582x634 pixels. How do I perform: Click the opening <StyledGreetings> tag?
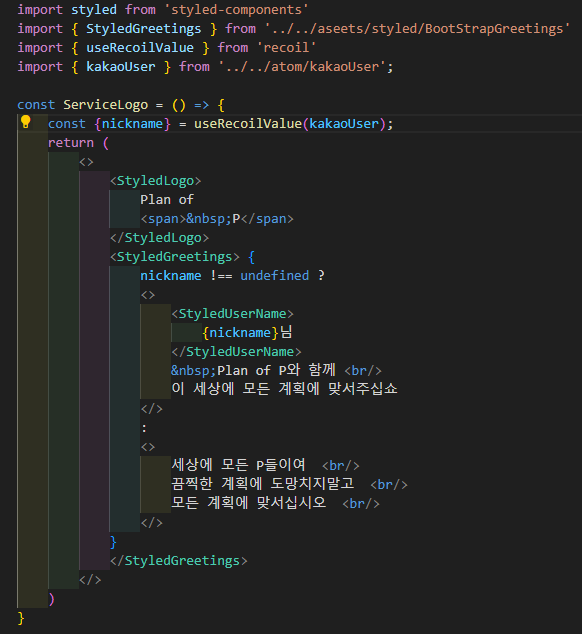[174, 256]
